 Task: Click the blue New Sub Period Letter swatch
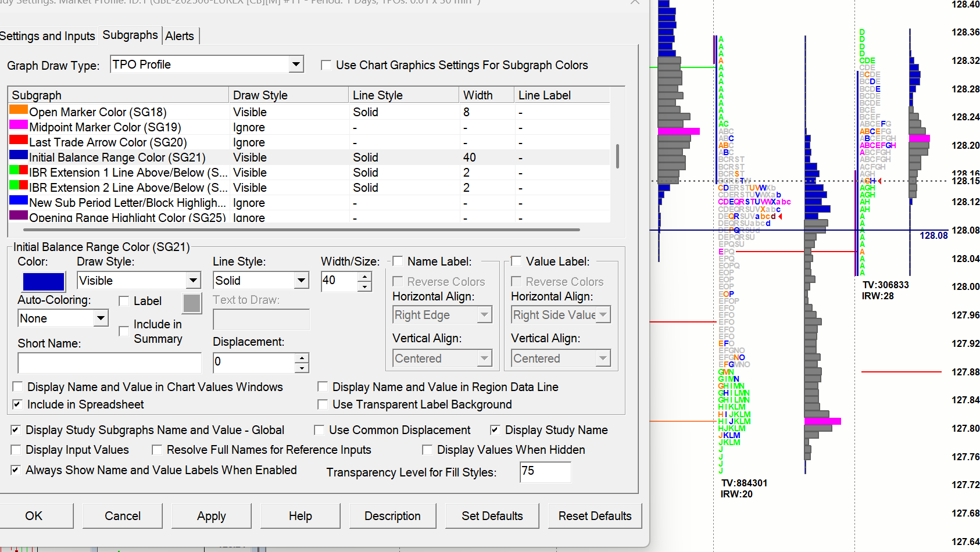tap(19, 200)
